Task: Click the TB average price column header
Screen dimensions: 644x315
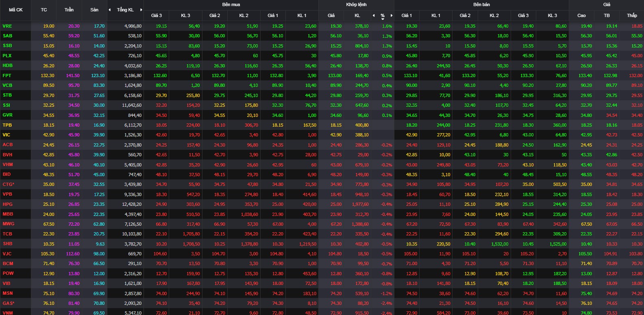Action: tap(607, 15)
